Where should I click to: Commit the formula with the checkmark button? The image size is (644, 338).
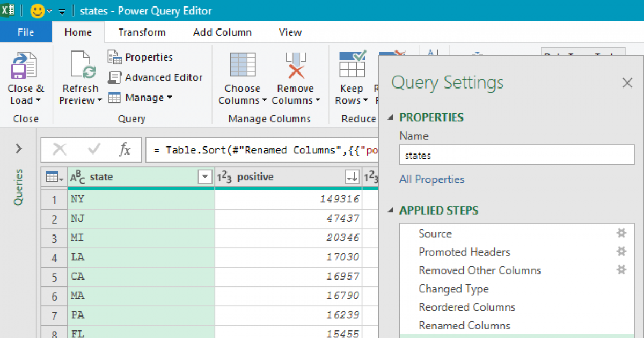point(93,150)
